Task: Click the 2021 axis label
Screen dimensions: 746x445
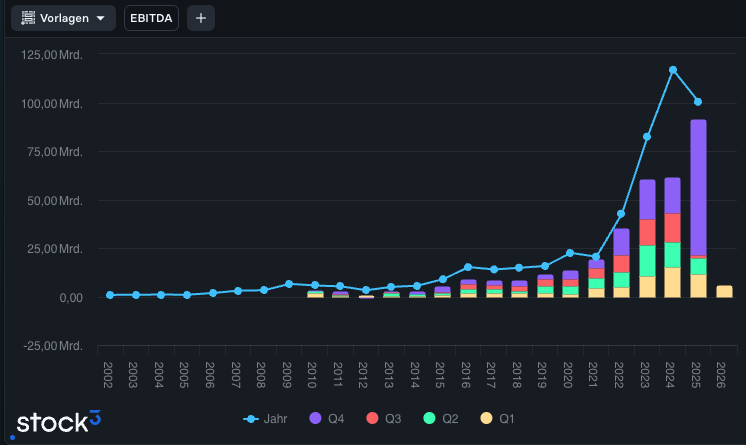Action: pos(593,375)
